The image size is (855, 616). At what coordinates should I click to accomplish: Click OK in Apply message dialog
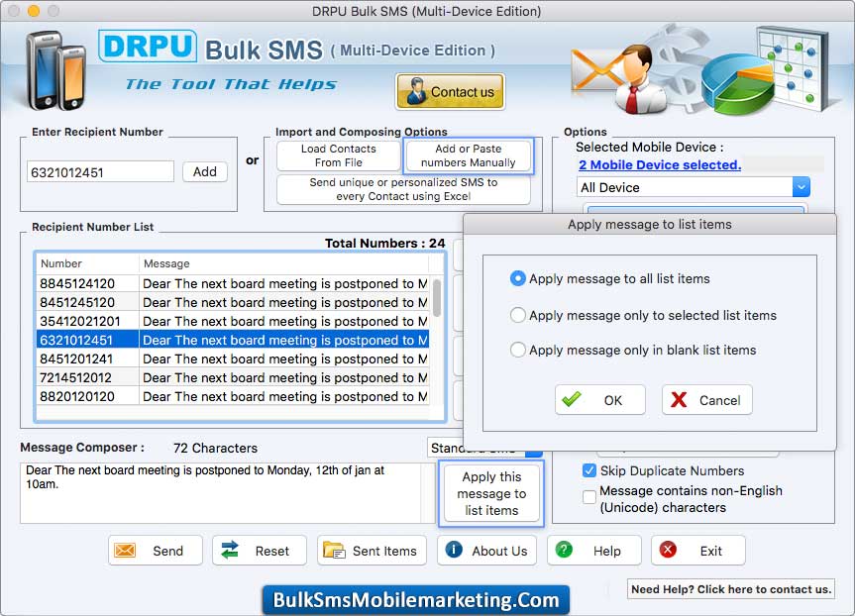(x=600, y=400)
